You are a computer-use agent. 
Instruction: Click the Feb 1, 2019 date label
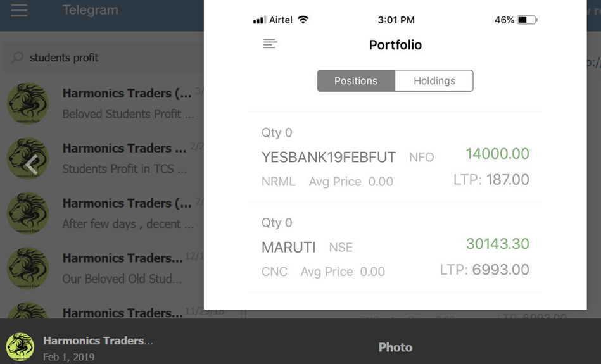coord(68,357)
